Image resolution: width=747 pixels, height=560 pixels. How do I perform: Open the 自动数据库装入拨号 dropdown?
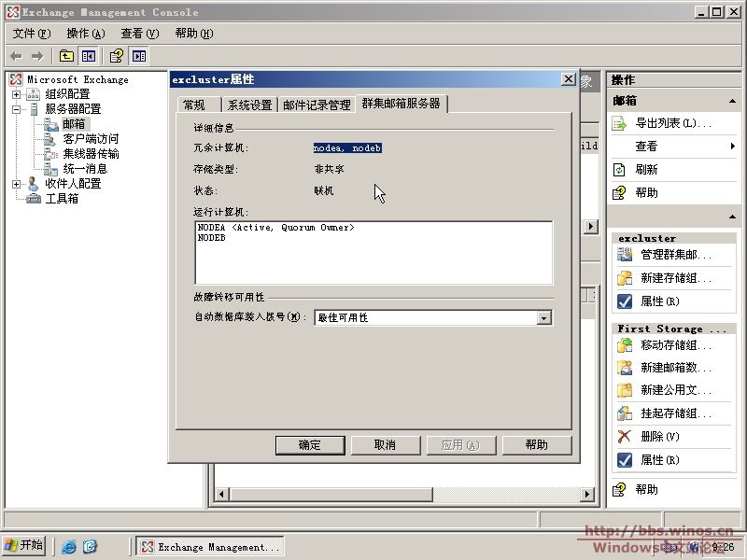tap(544, 318)
